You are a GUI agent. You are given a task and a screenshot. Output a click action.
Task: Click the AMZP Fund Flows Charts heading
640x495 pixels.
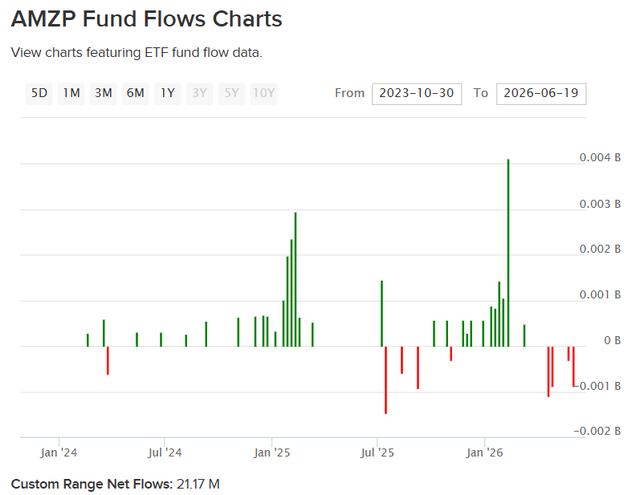147,19
